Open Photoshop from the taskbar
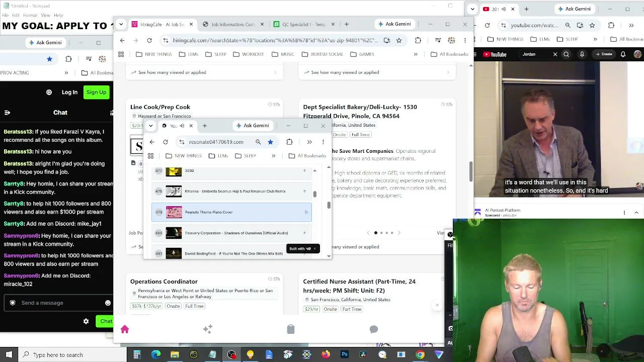The height and width of the screenshot is (362, 644). click(345, 355)
